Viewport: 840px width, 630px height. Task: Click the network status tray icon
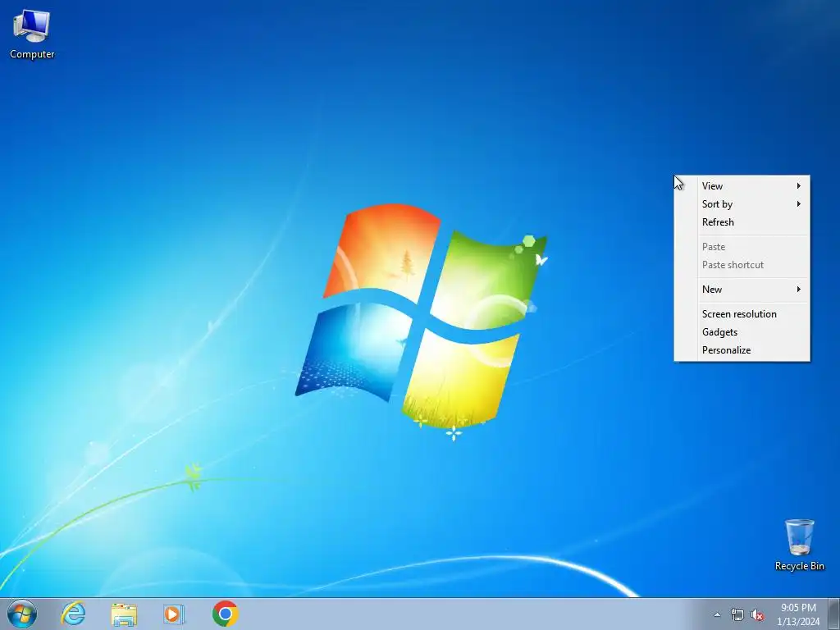[737, 615]
